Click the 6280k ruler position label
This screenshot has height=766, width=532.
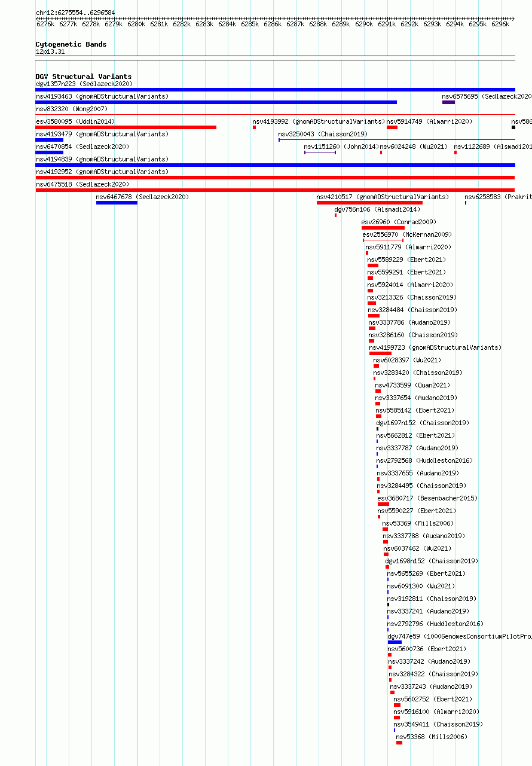[136, 24]
